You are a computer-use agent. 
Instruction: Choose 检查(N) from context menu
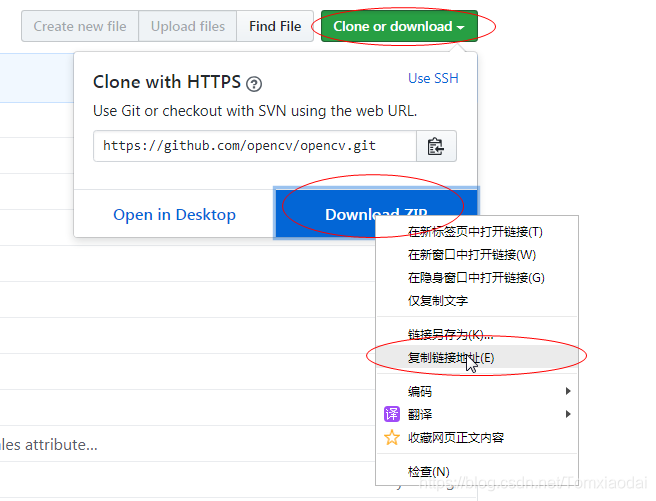477,472
